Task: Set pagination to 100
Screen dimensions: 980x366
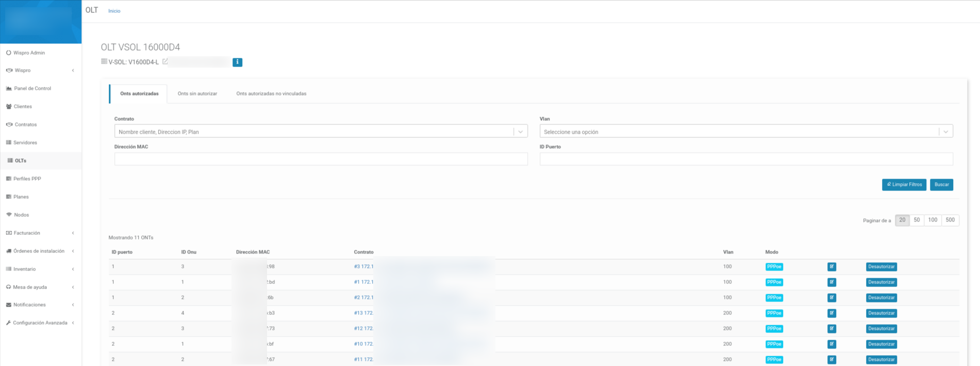Action: pyautogui.click(x=933, y=220)
